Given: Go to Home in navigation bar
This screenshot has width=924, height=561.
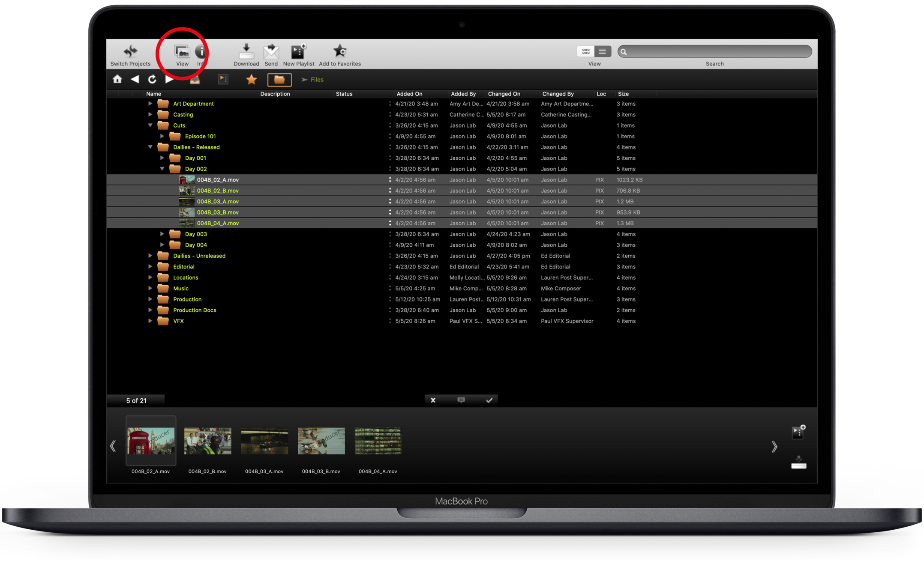Looking at the screenshot, I should click(117, 79).
